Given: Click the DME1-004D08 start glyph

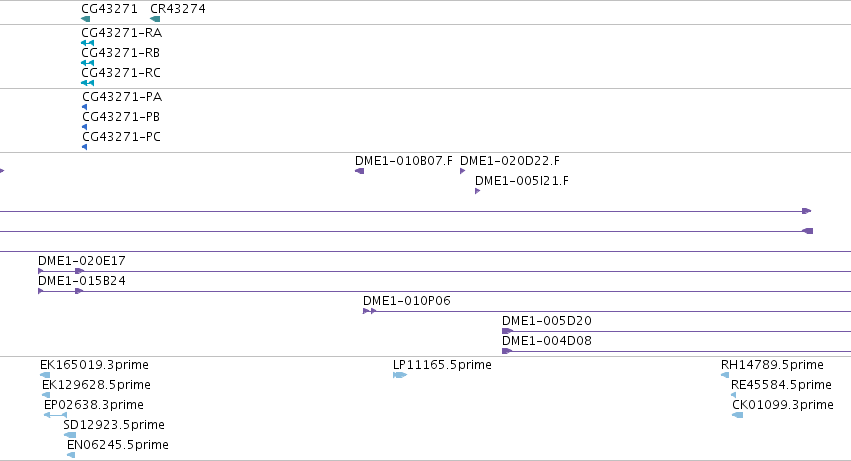Looking at the screenshot, I should [x=507, y=351].
